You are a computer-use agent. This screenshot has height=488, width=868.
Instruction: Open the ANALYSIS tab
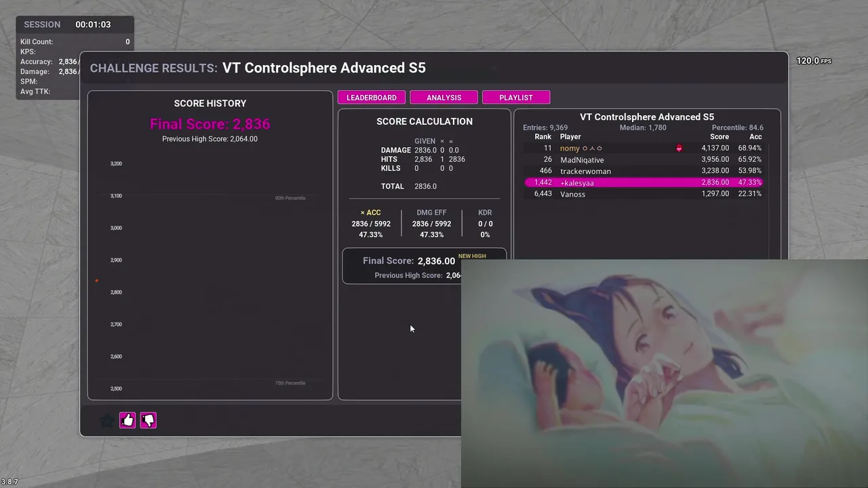444,98
